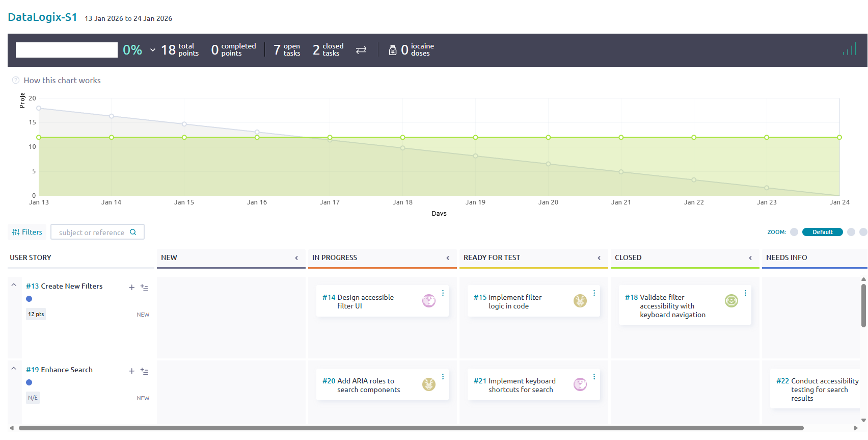Open the Filters panel
Viewport: 868px width, 440px height.
tap(28, 232)
